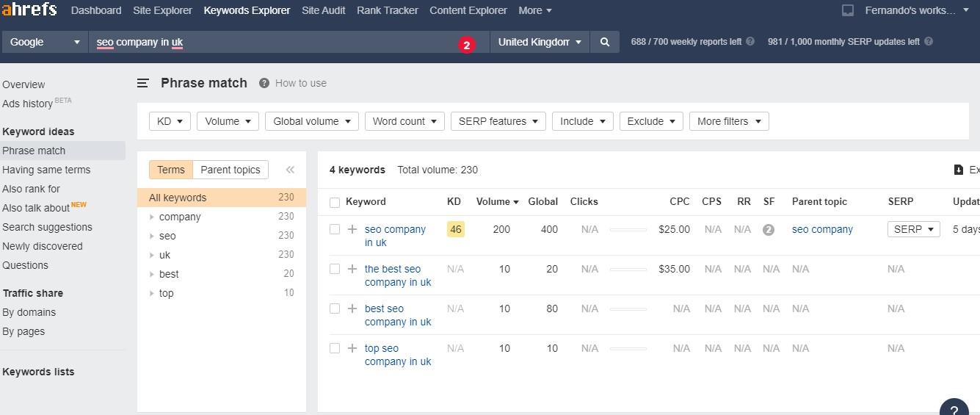Image resolution: width=980 pixels, height=415 pixels.
Task: Select the All keywords row
Action: (x=222, y=198)
